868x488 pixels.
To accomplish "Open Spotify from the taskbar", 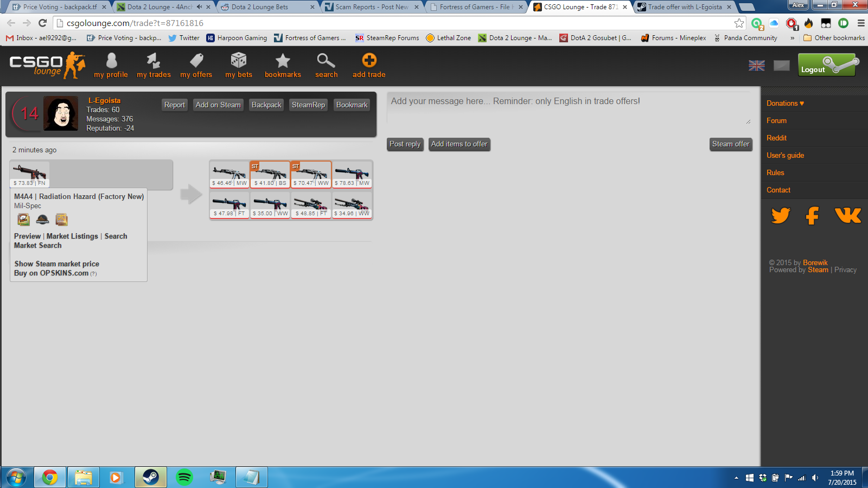I will click(184, 477).
